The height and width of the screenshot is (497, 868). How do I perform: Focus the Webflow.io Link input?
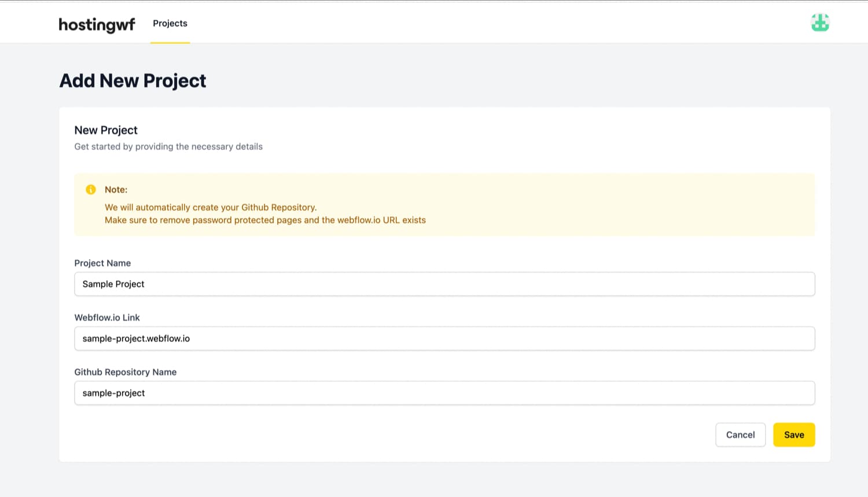(444, 338)
